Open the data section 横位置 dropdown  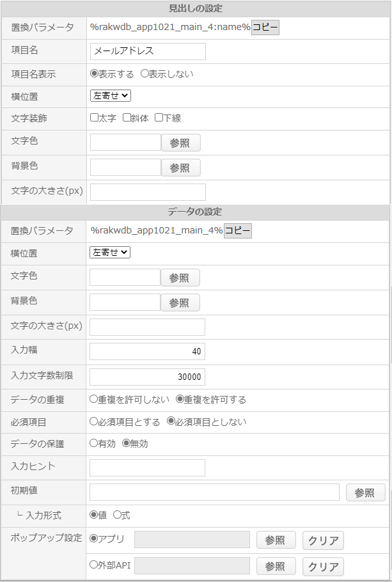[110, 253]
